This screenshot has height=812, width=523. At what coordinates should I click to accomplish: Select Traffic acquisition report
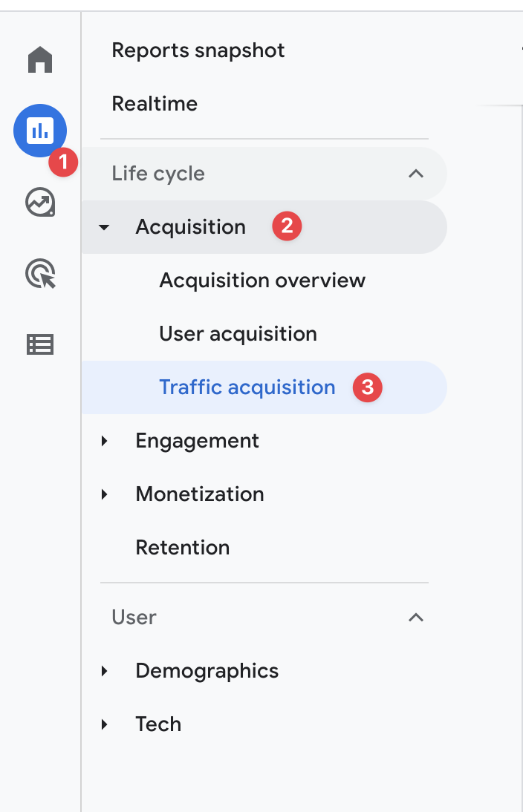264,387
